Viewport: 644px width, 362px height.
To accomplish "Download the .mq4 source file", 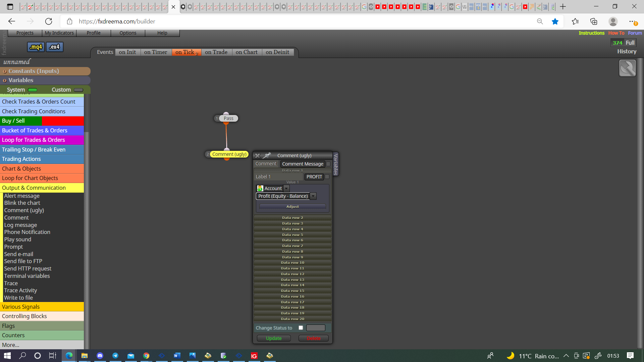I will click(36, 47).
